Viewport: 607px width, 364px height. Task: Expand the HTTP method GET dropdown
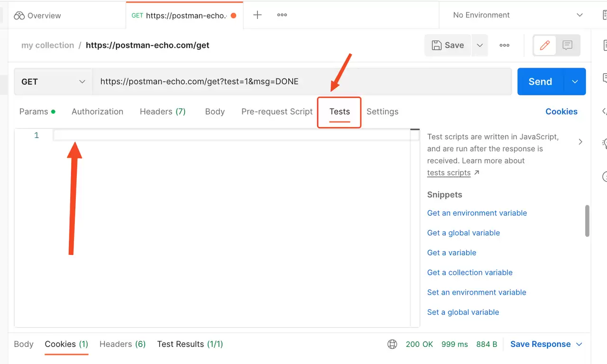(53, 82)
